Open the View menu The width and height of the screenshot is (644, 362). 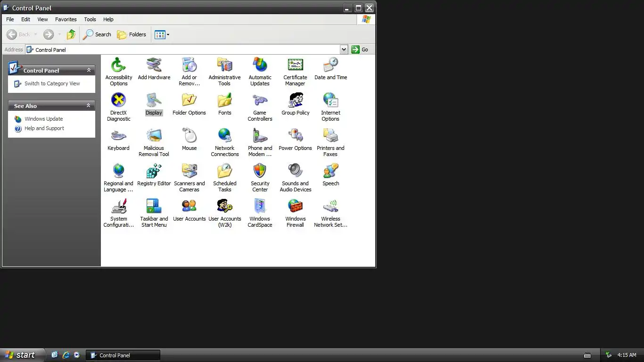(42, 19)
